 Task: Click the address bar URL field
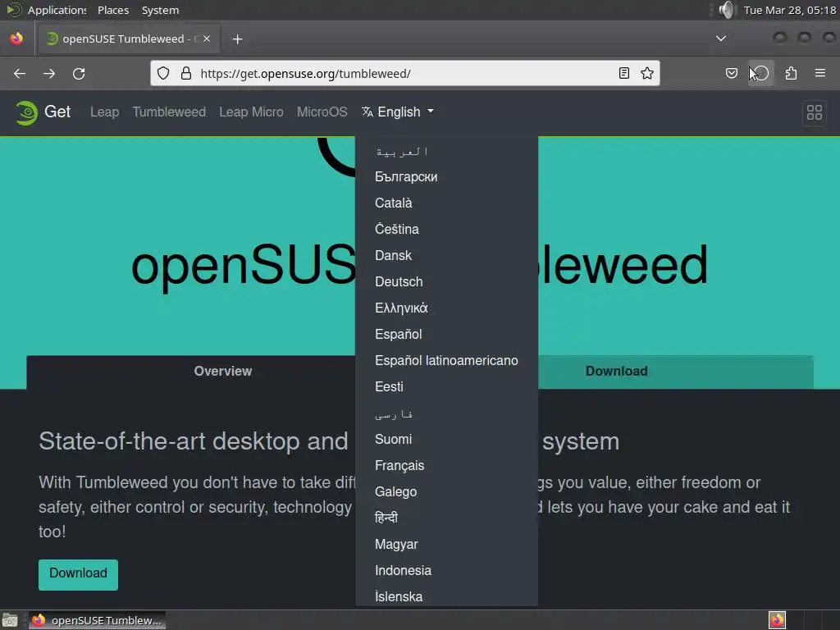click(x=405, y=73)
